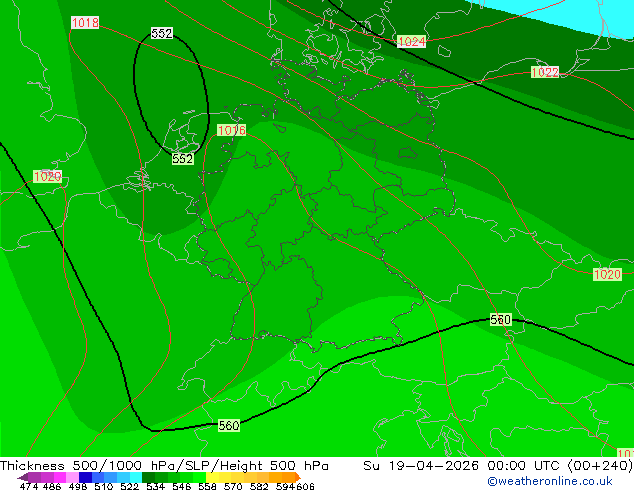This screenshot has height=490, width=634.
Task: Select the 552 label below the oval contour
Action: click(183, 159)
